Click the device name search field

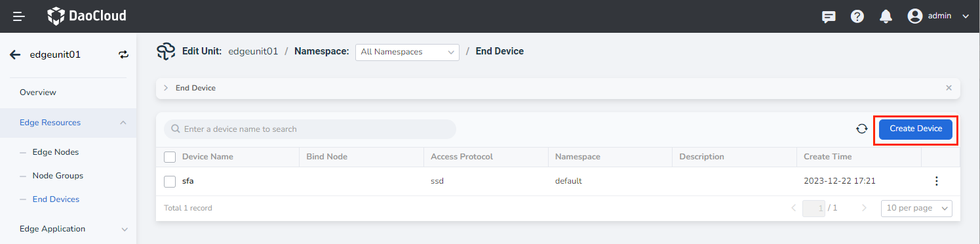pyautogui.click(x=310, y=129)
